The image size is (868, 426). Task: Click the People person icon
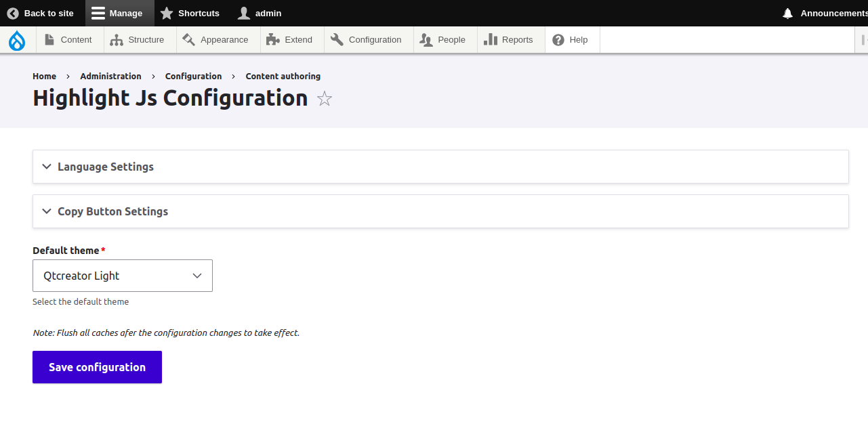point(426,40)
